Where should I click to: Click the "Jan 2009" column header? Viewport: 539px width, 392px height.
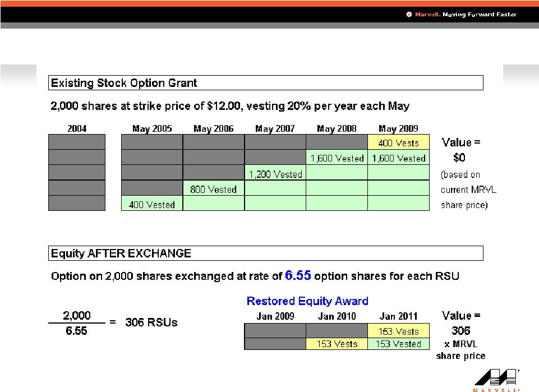tap(275, 316)
